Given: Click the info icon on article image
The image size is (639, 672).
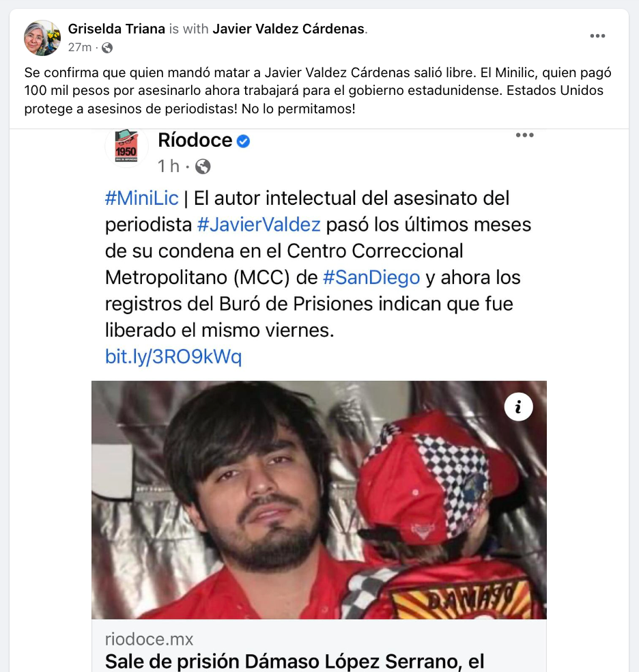Looking at the screenshot, I should (518, 407).
